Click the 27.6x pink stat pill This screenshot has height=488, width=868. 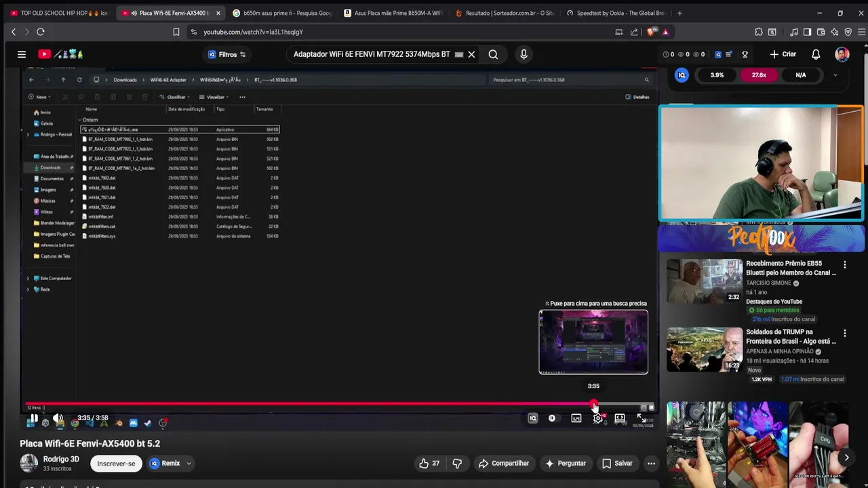tap(759, 75)
